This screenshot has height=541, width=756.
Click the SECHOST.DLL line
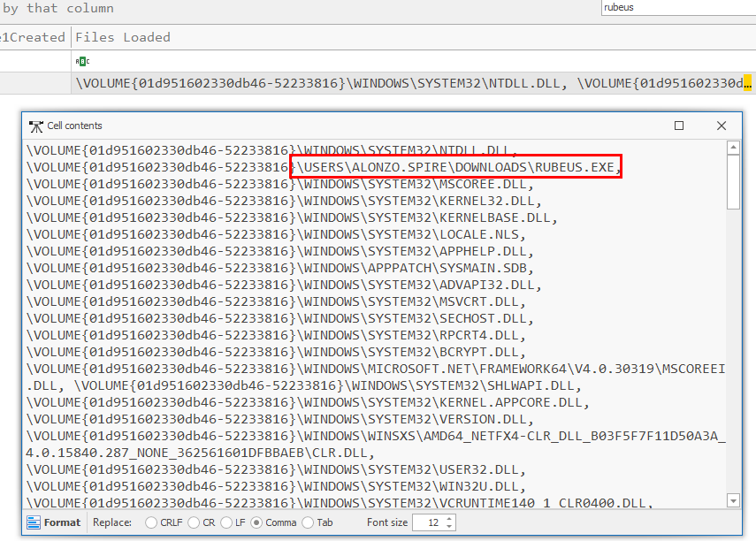coord(280,319)
